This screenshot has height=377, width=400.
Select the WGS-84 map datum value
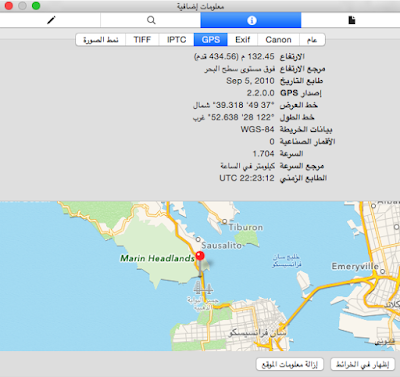pos(257,129)
